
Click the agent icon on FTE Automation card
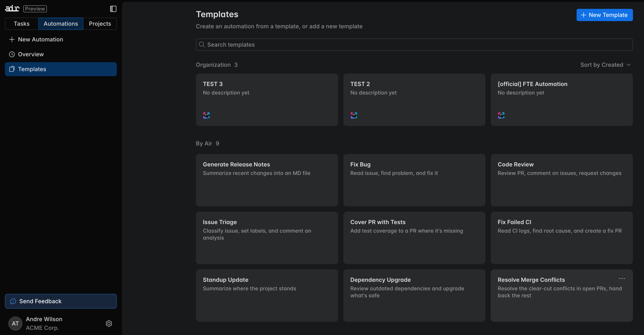501,115
